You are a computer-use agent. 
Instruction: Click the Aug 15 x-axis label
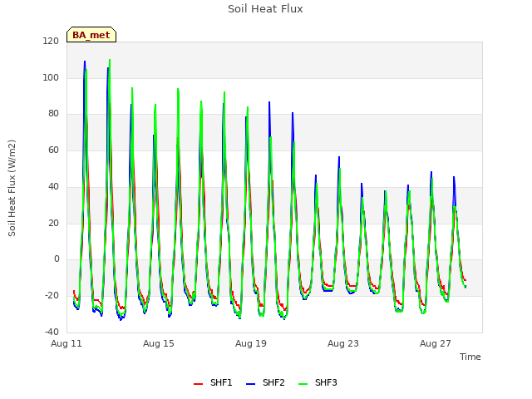[x=159, y=343]
